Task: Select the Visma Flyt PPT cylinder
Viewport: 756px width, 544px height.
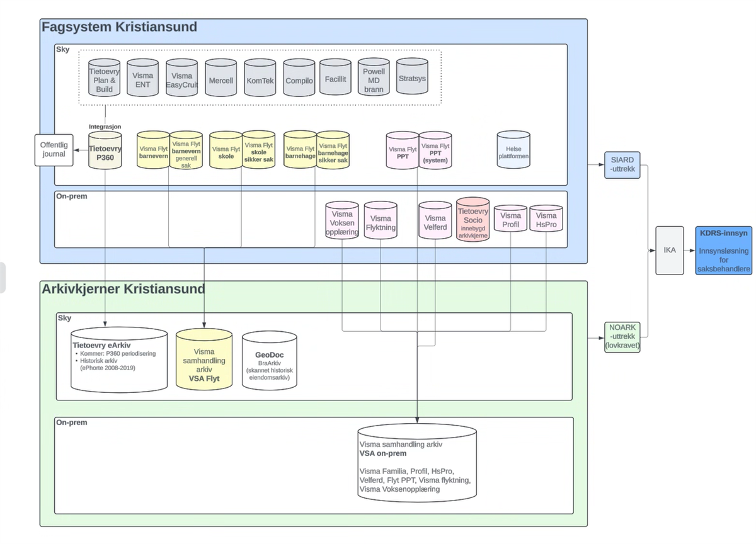Action: (403, 150)
